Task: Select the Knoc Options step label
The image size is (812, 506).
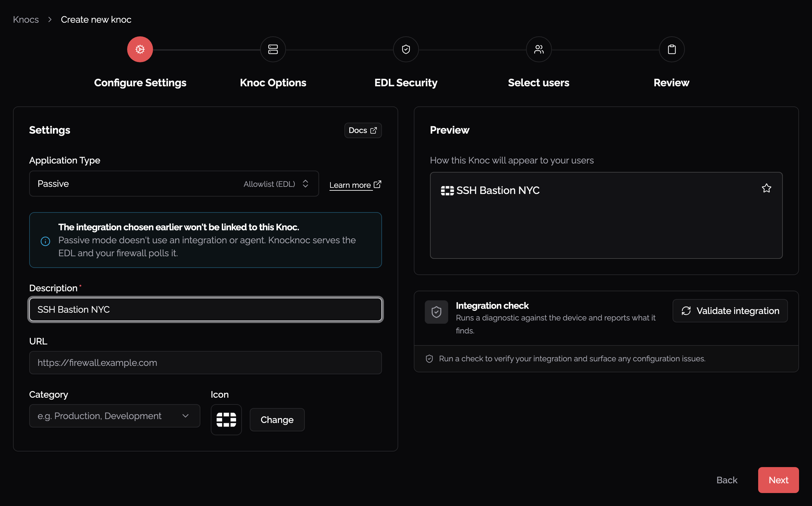Action: pyautogui.click(x=273, y=83)
